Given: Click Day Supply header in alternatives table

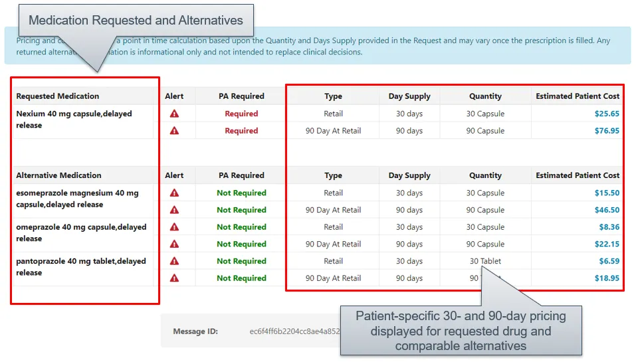Looking at the screenshot, I should pyautogui.click(x=409, y=175).
